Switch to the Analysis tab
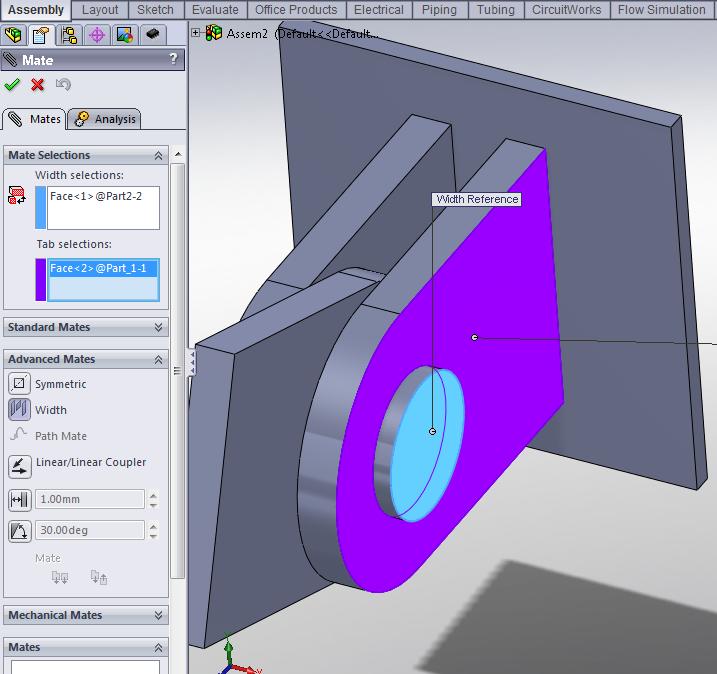The height and width of the screenshot is (674, 717). coord(105,119)
